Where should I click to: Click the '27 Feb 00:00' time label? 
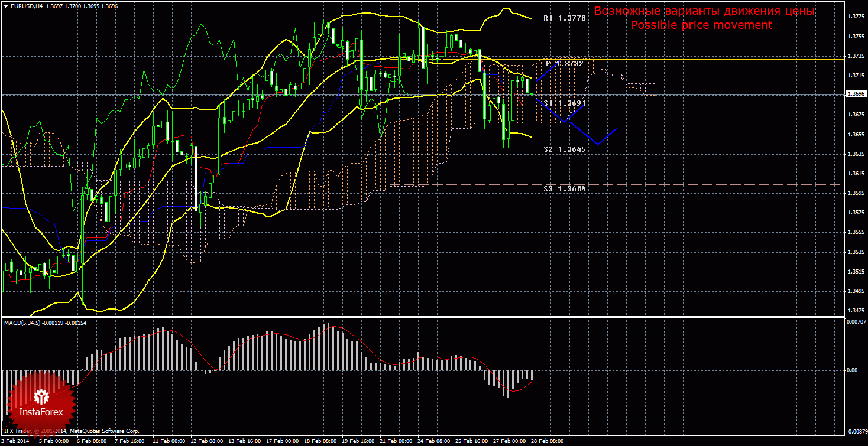[x=509, y=441]
